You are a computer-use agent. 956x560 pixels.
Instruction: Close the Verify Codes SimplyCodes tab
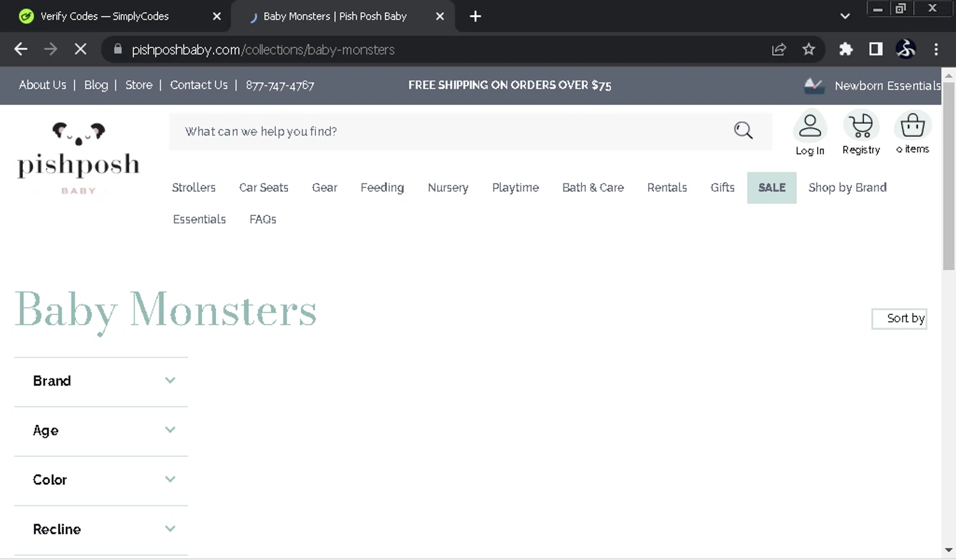click(217, 17)
